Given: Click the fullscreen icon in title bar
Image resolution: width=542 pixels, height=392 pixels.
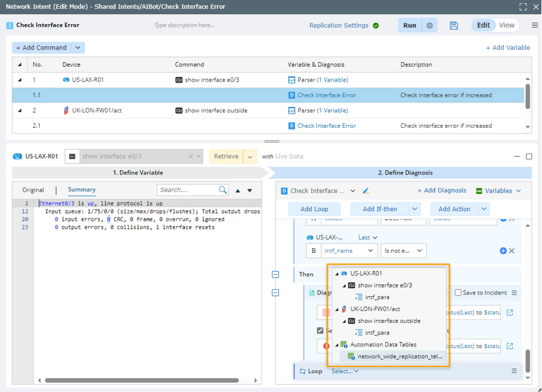Looking at the screenshot, I should pyautogui.click(x=523, y=7).
